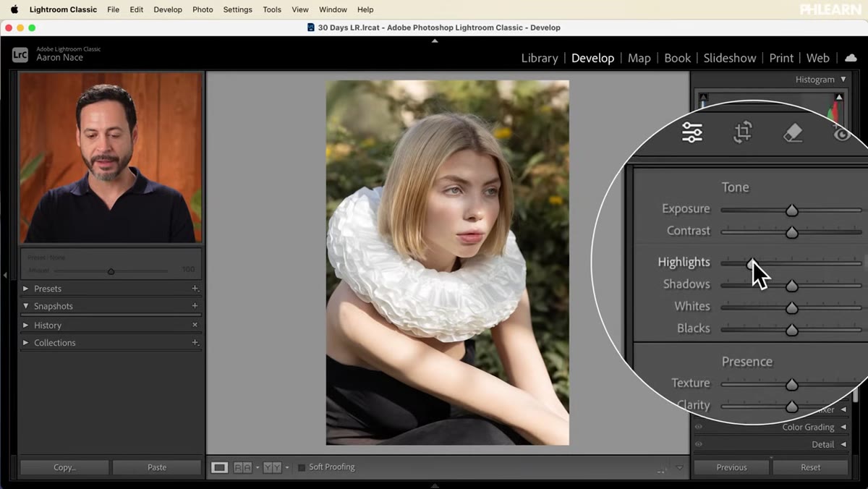Viewport: 868px width, 489px height.
Task: Select the Red Eye correction tool
Action: (x=842, y=132)
